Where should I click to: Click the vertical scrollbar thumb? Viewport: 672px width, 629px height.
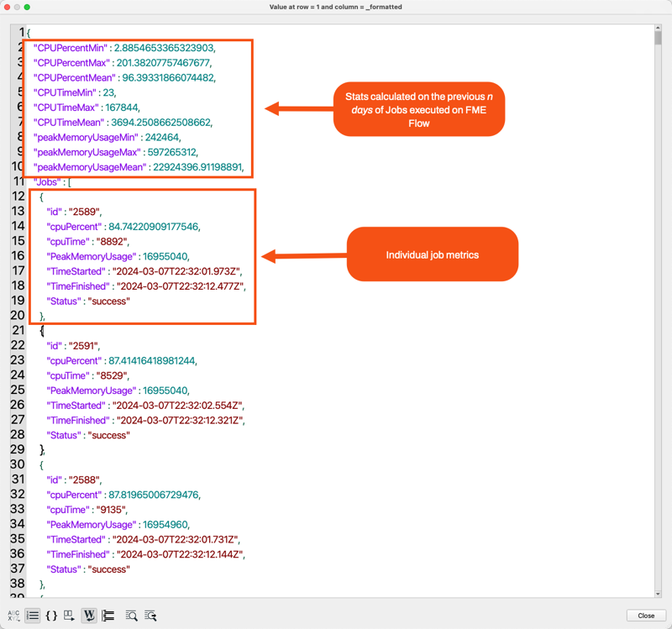(x=658, y=38)
